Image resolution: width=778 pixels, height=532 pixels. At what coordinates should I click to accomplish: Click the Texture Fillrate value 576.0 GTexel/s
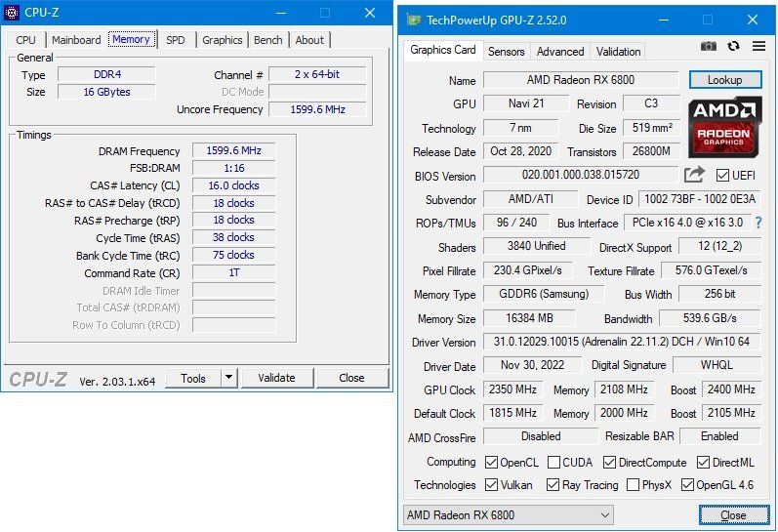[x=711, y=270]
